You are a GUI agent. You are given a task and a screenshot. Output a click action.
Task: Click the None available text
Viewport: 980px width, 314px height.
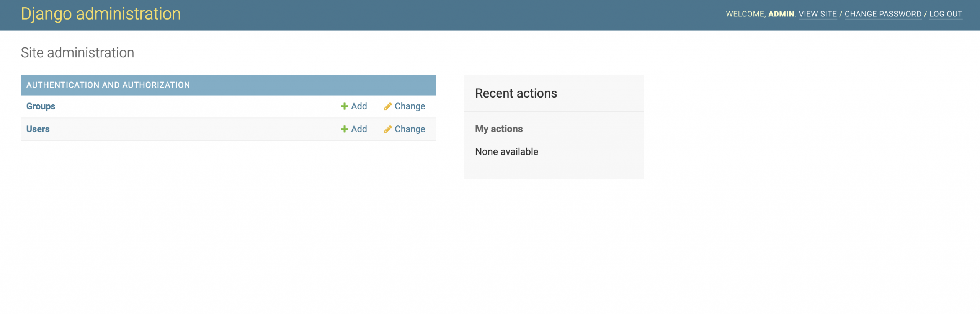tap(506, 152)
